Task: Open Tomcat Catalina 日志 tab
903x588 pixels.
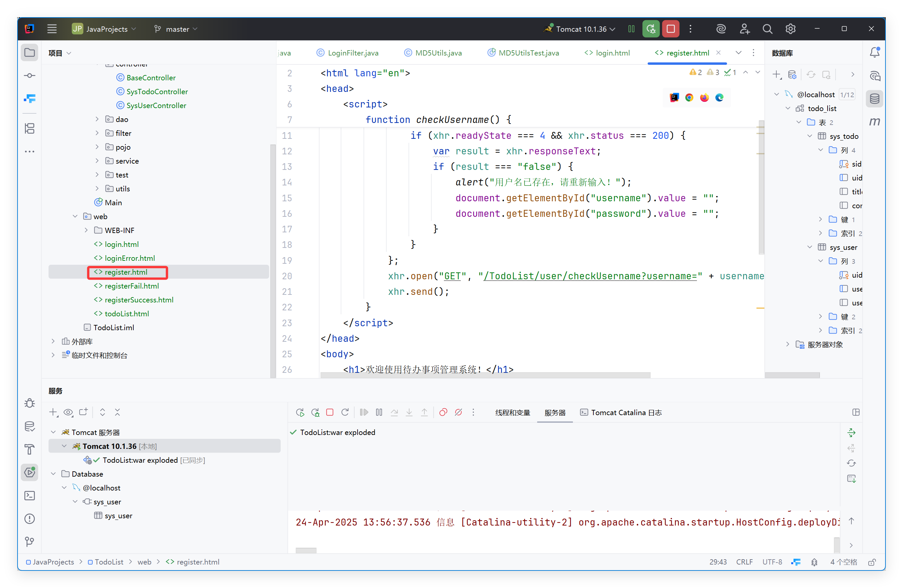Action: [621, 412]
